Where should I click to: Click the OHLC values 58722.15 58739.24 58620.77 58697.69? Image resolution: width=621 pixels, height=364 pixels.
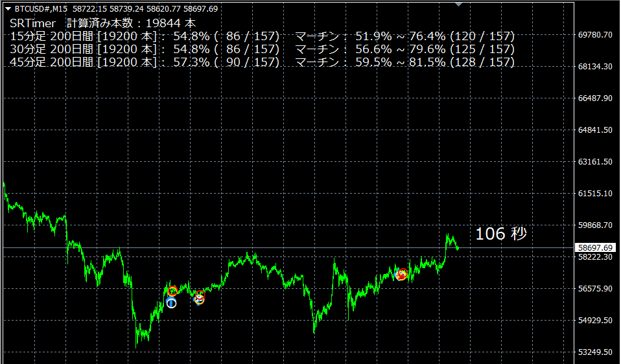coord(145,8)
